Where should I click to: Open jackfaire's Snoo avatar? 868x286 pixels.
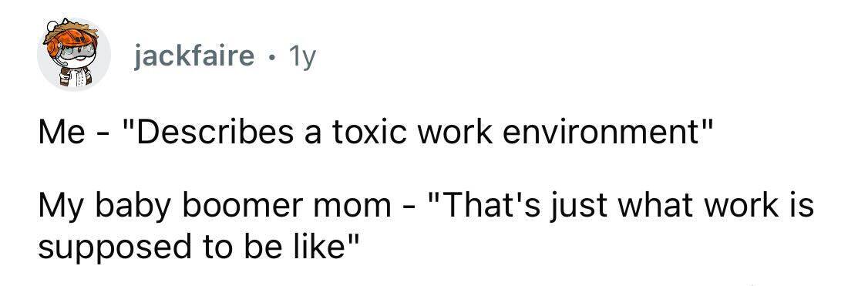point(74,54)
